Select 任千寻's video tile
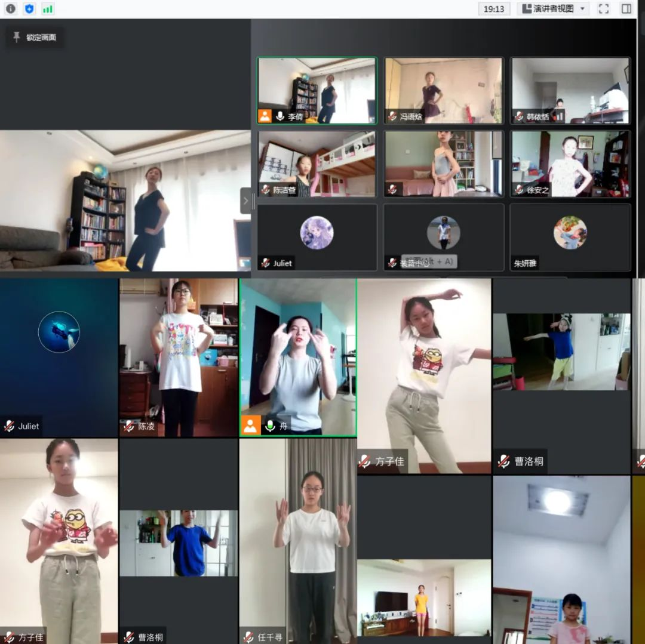 [x=298, y=541]
